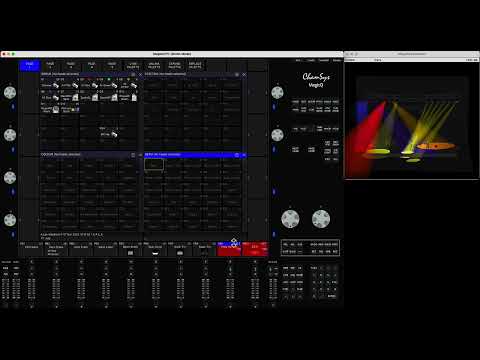480x360 pixels.
Task: Click the top-right encoder wheel beside ChamSys logo
Action: click(277, 92)
